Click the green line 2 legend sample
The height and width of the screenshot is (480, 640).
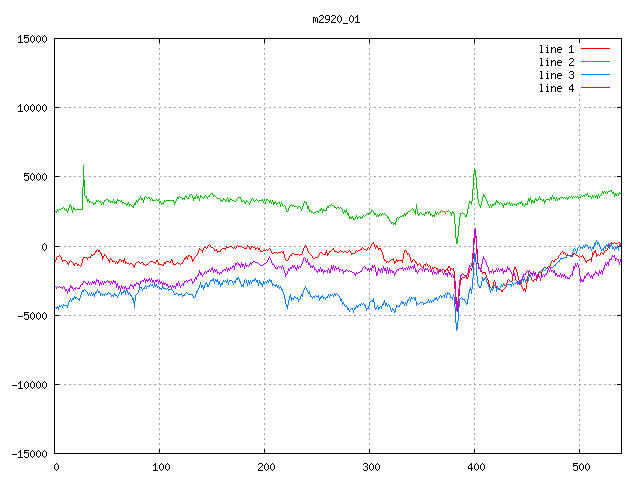point(595,62)
